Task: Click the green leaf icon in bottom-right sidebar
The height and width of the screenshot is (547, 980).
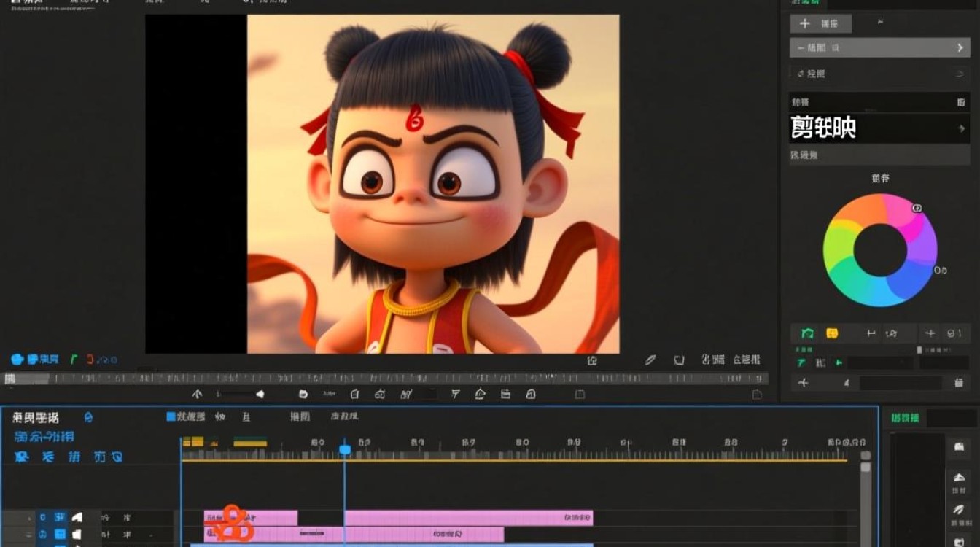Action: (x=959, y=510)
